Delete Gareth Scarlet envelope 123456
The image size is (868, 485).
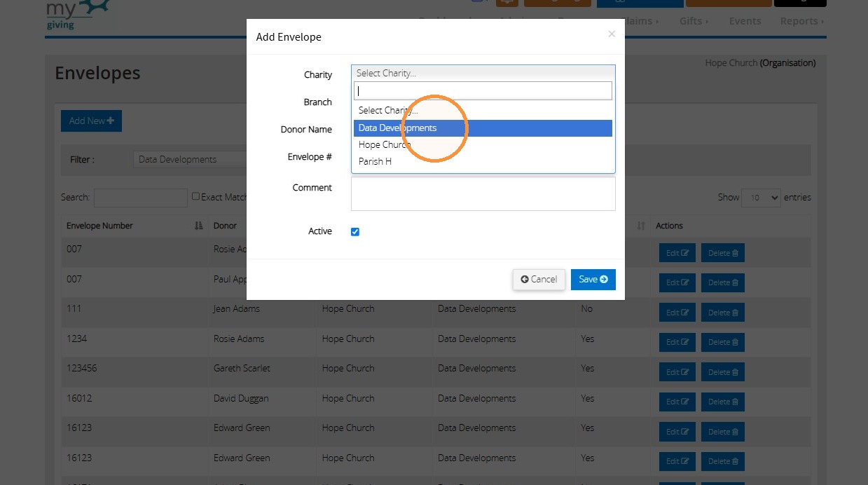(x=723, y=372)
